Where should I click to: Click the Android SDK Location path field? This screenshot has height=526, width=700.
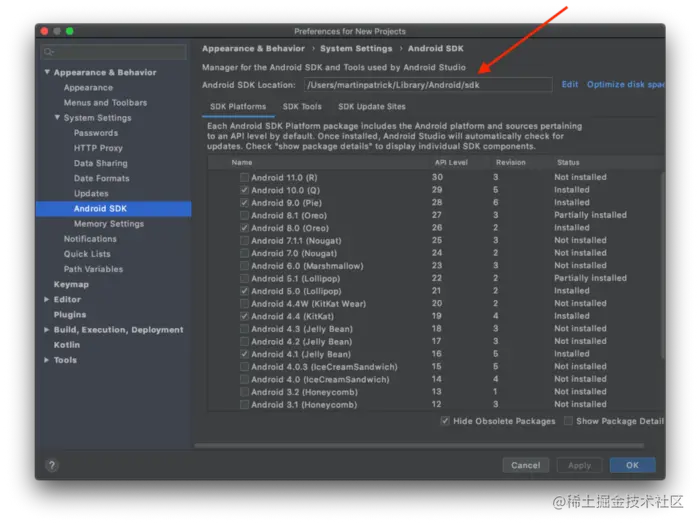[x=428, y=85]
